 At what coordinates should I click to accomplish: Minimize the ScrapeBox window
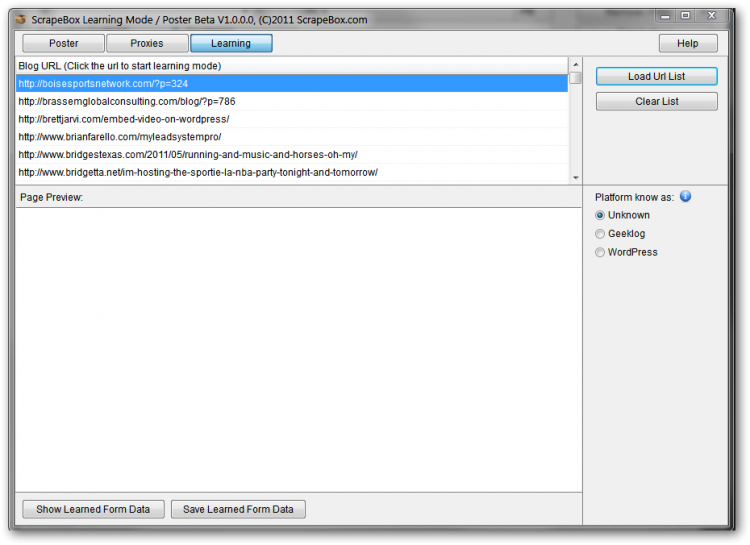(x=665, y=16)
